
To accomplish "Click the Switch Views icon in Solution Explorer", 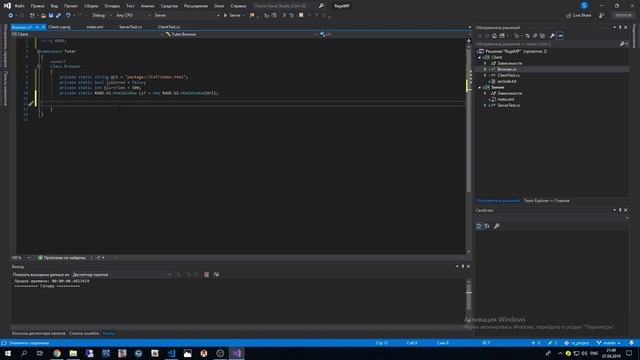I will (502, 36).
